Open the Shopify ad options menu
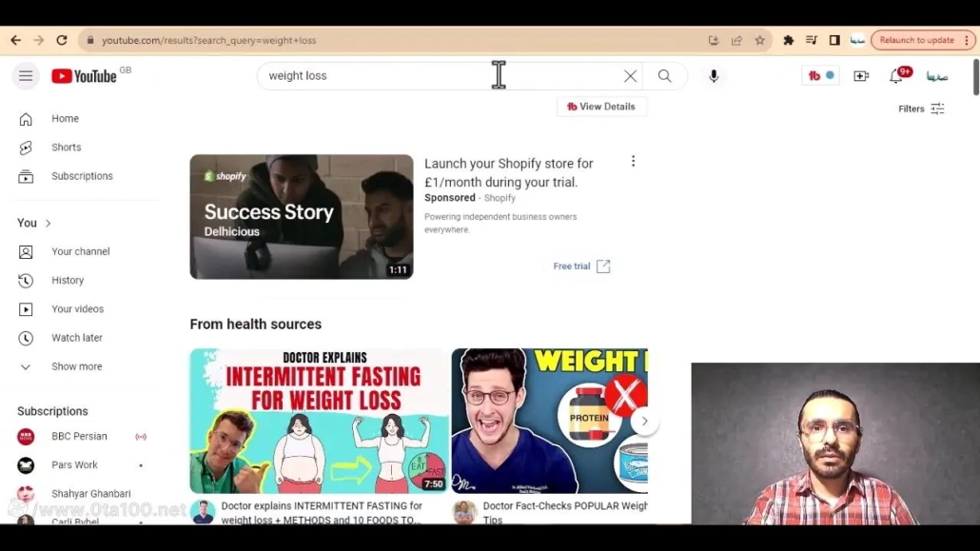The width and height of the screenshot is (980, 551). click(x=633, y=162)
